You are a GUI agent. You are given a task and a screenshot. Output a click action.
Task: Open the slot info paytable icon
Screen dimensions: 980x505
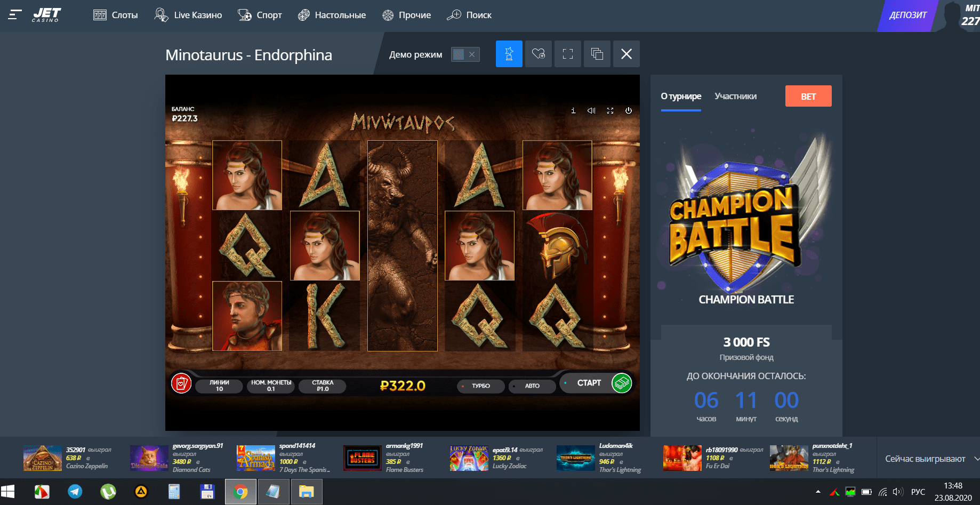click(x=573, y=111)
